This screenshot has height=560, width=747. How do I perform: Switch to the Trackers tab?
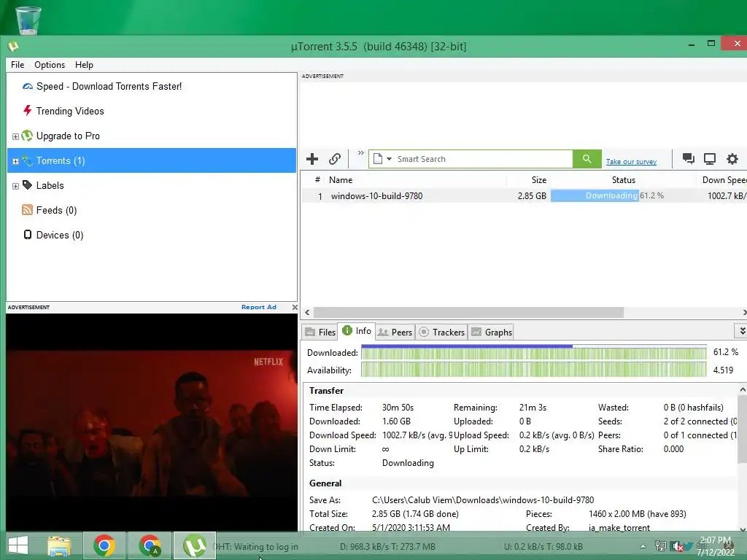(x=441, y=332)
